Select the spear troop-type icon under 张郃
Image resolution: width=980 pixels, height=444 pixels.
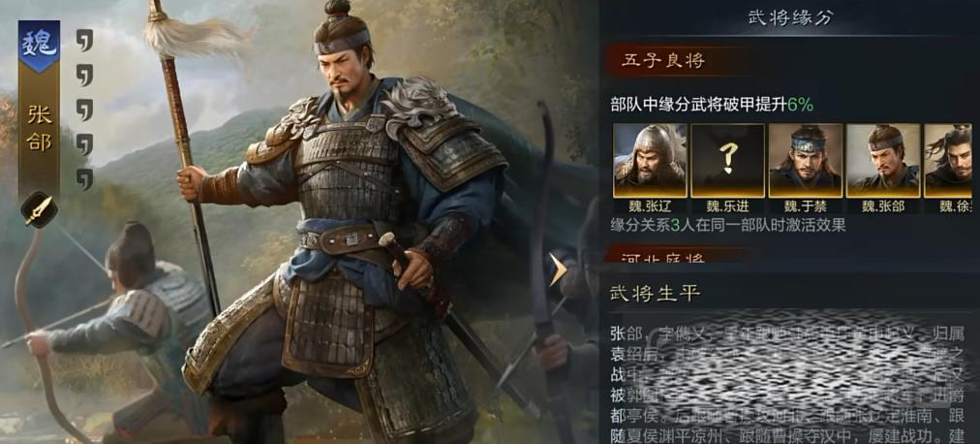pos(39,209)
